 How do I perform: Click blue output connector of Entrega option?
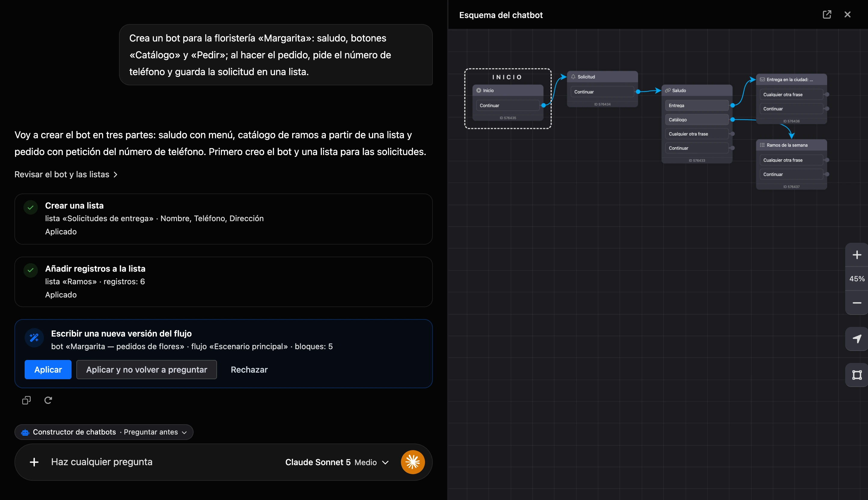pos(732,105)
